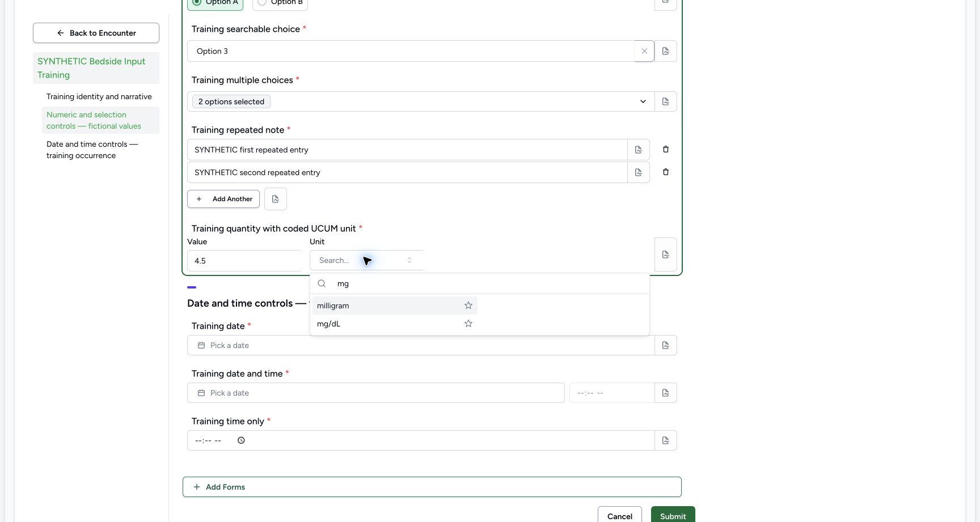Delete the SYNTHETIC first repeated entry

click(666, 149)
